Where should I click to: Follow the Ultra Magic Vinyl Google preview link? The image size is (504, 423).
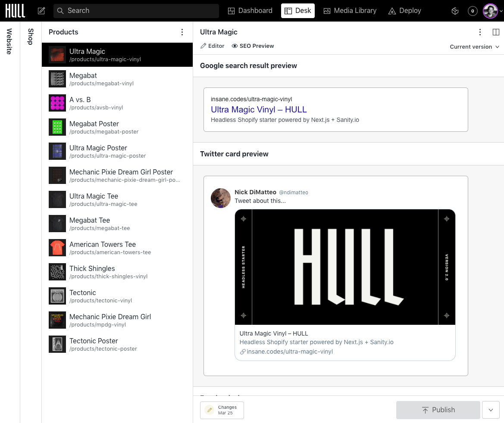point(259,109)
